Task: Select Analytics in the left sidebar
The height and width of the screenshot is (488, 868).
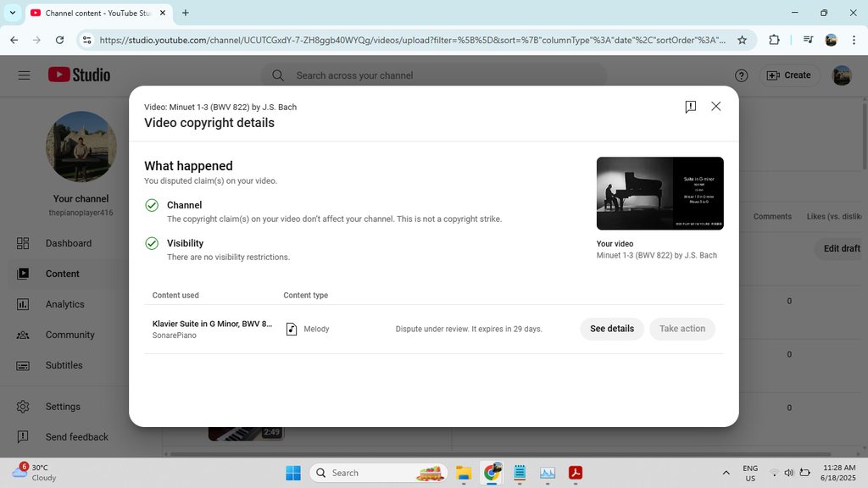Action: 64,304
